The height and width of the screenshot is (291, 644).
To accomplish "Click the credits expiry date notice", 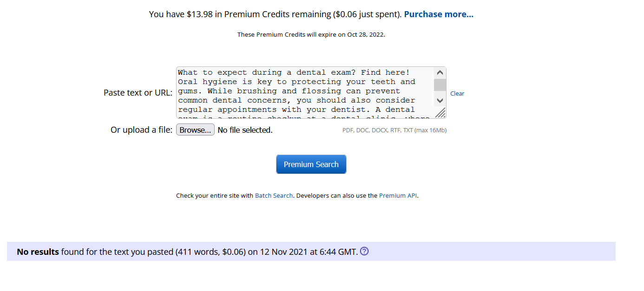I will (x=311, y=34).
